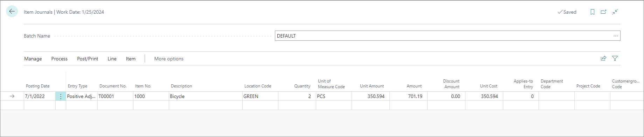Click the Entry Type column header
Screen dimensions: 644x137
pos(78,86)
